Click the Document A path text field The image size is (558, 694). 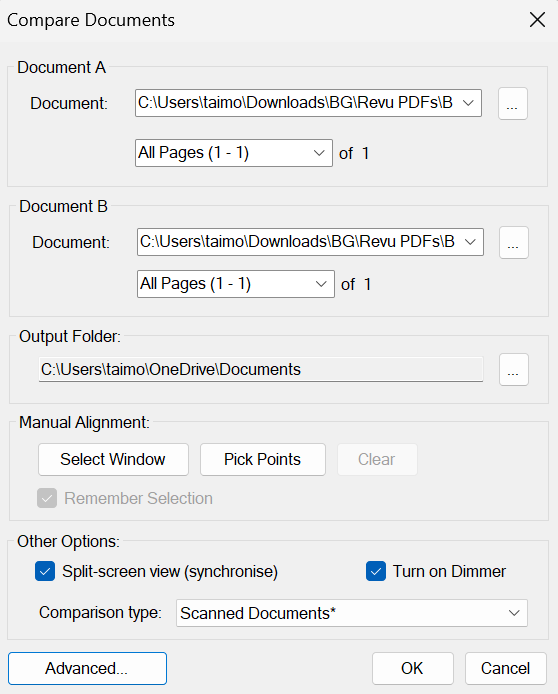(296, 103)
